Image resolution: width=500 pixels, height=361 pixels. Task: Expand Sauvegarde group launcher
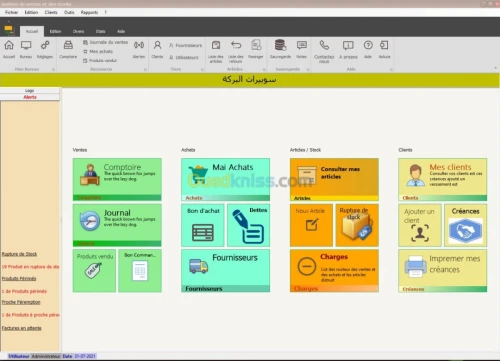click(308, 69)
